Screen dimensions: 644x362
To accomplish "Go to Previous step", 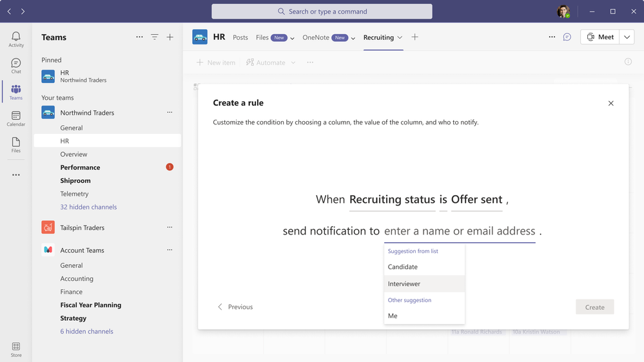I will [x=235, y=307].
